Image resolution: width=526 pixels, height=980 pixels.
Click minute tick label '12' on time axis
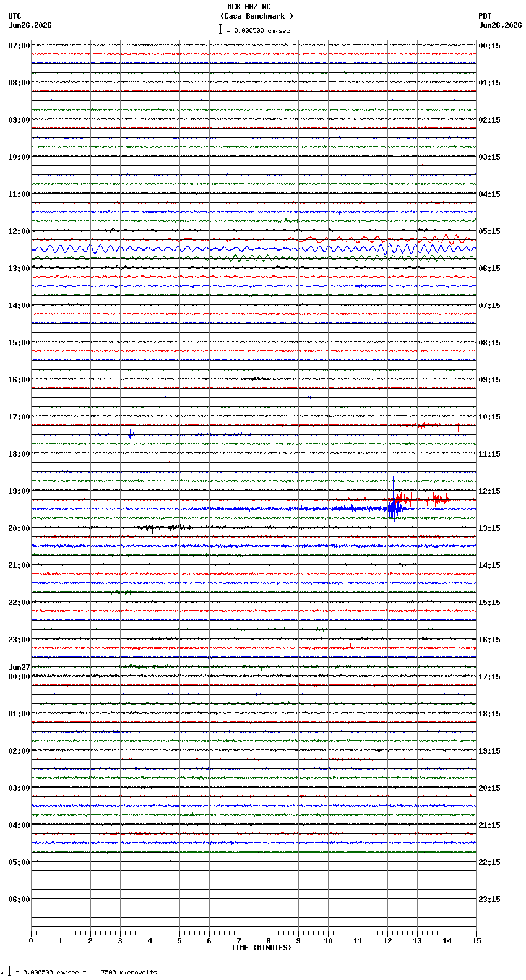tap(387, 941)
